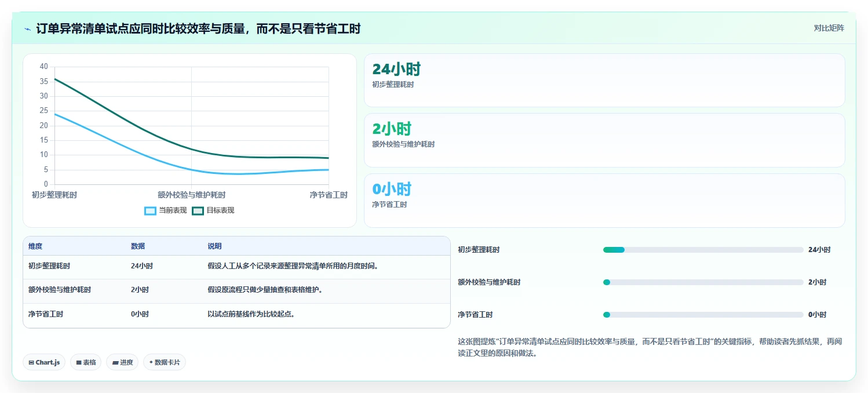Click the 2小时 cell in the table
This screenshot has width=868, height=393.
pyautogui.click(x=140, y=290)
